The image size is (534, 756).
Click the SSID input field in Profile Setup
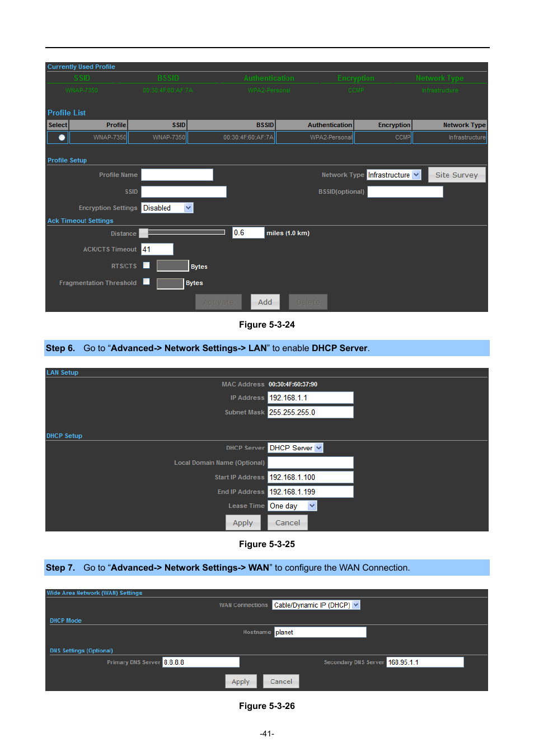tap(184, 192)
